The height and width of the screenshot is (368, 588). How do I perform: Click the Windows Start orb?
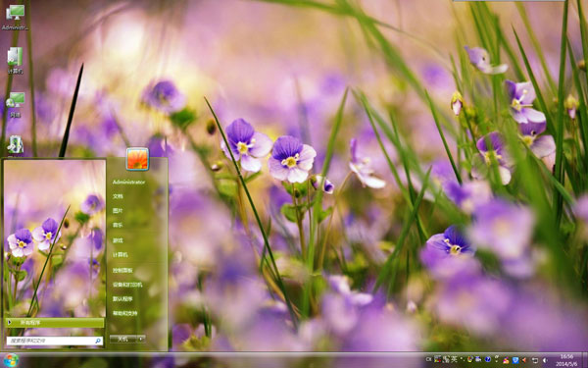[11, 360]
